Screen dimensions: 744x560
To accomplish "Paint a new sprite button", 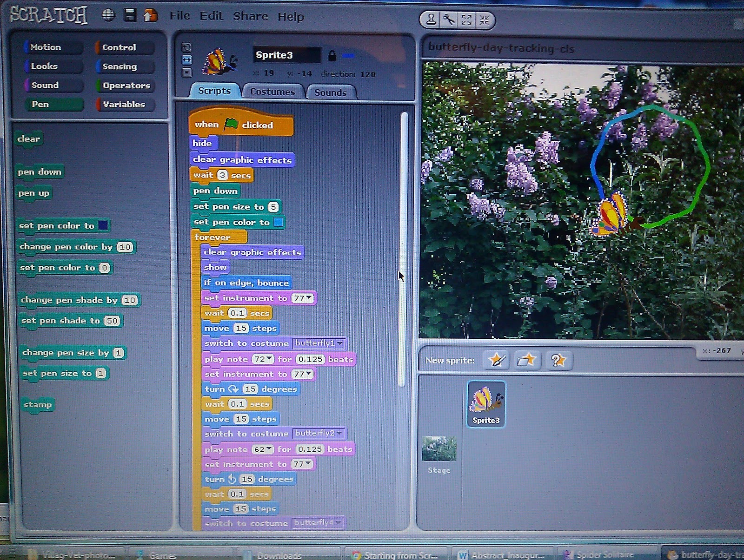I will (x=497, y=360).
